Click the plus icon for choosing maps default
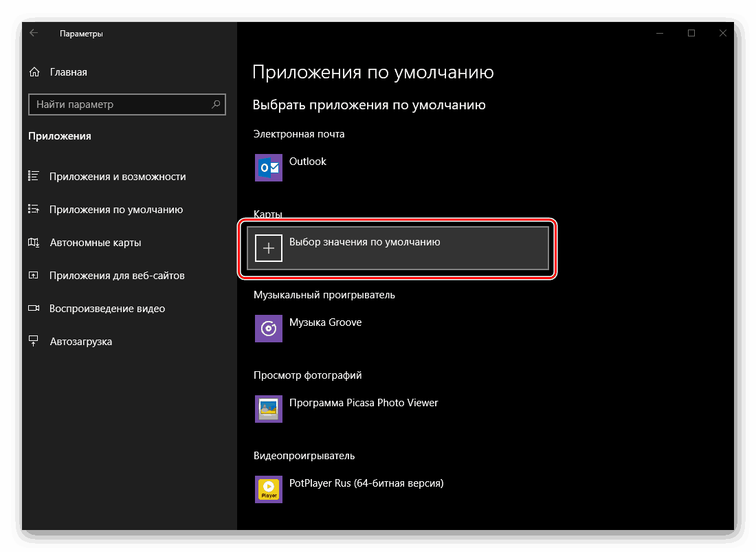756x552 pixels. pyautogui.click(x=268, y=247)
